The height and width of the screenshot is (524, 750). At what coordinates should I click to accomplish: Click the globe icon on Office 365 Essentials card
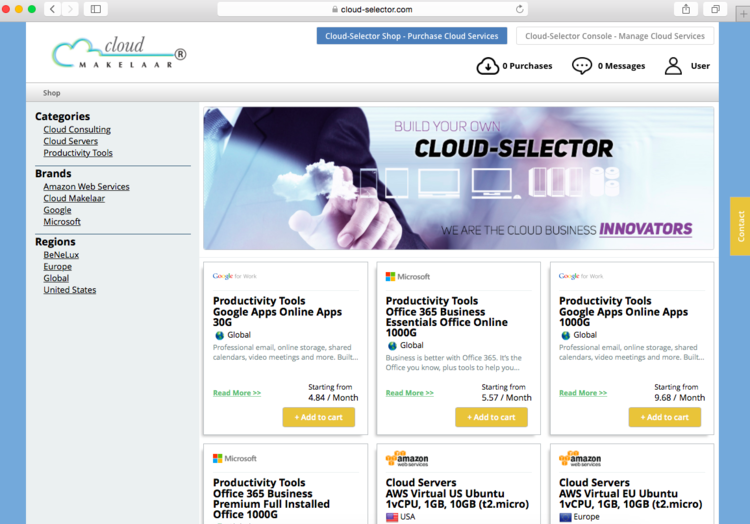[392, 346]
